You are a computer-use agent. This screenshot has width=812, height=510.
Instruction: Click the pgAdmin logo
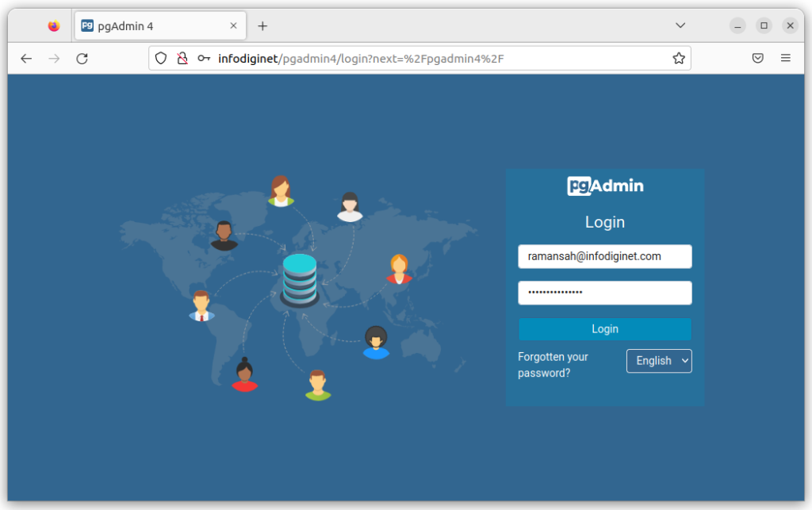click(605, 186)
